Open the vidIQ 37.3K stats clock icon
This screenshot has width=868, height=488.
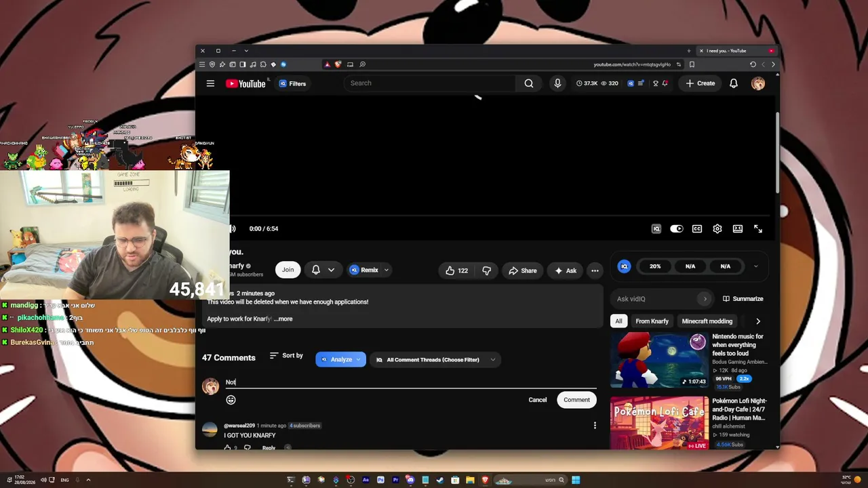[579, 83]
